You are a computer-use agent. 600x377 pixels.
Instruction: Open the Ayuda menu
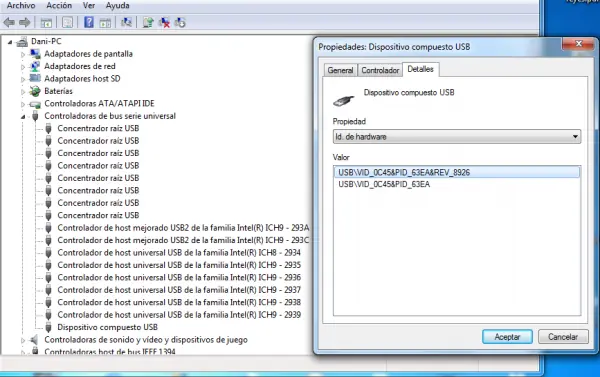(x=117, y=5)
